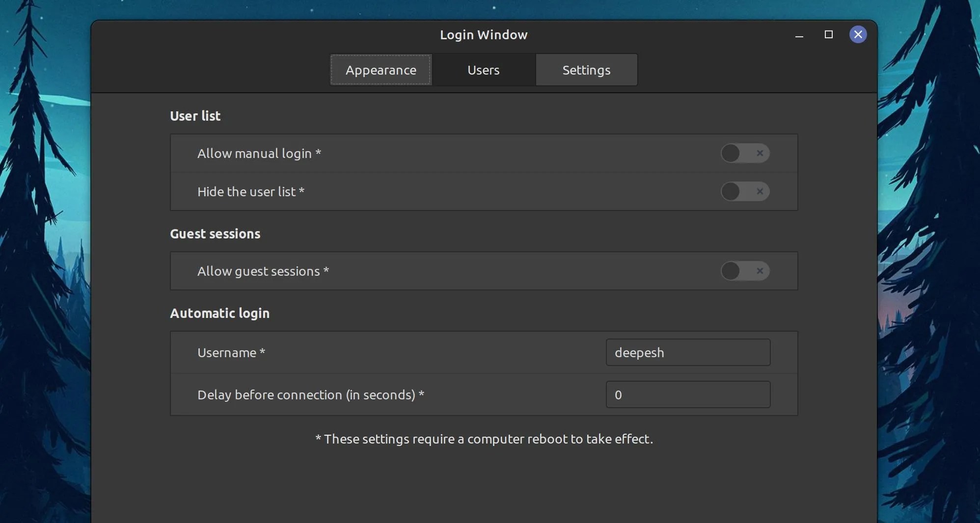Click the circular close icon in the titlebar

[858, 34]
